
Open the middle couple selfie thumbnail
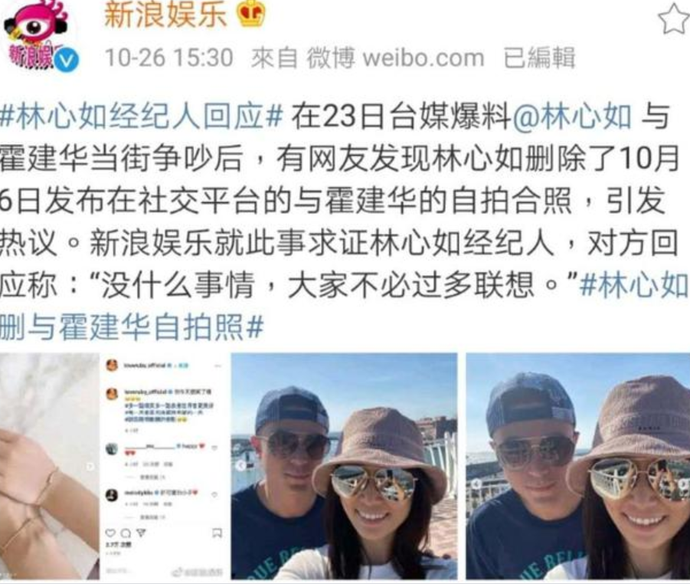tap(344, 466)
